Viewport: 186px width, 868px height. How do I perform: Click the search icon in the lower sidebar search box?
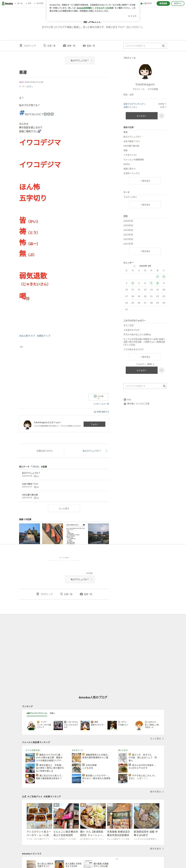pyautogui.click(x=164, y=386)
